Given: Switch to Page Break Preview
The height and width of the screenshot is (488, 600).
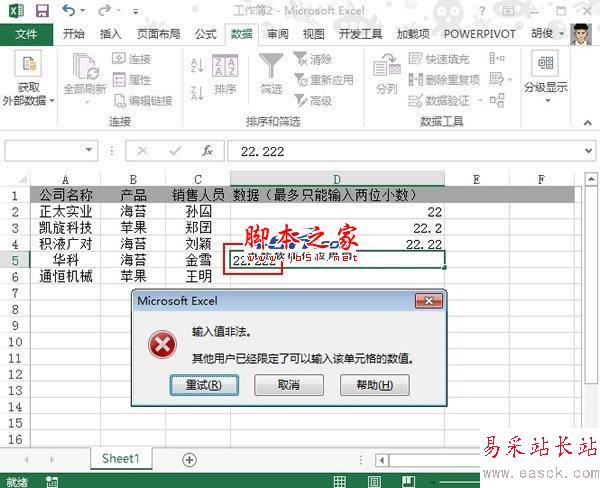Looking at the screenshot, I should [x=408, y=481].
